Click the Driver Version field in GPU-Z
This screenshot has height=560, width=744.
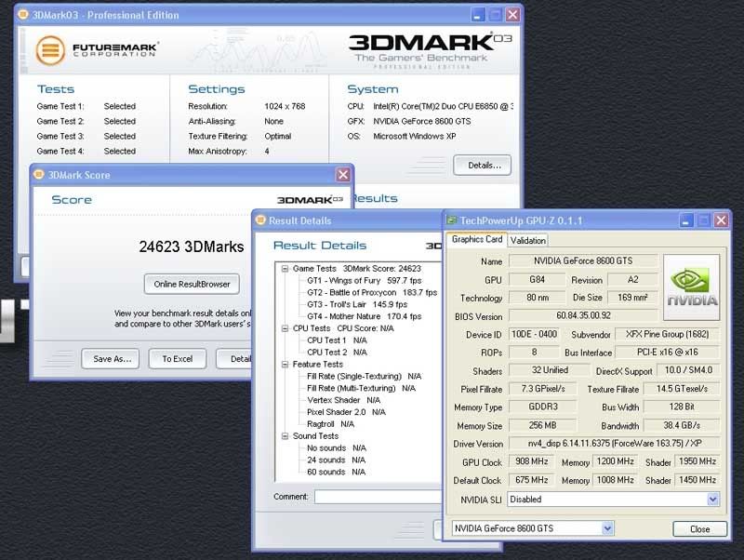(x=614, y=443)
